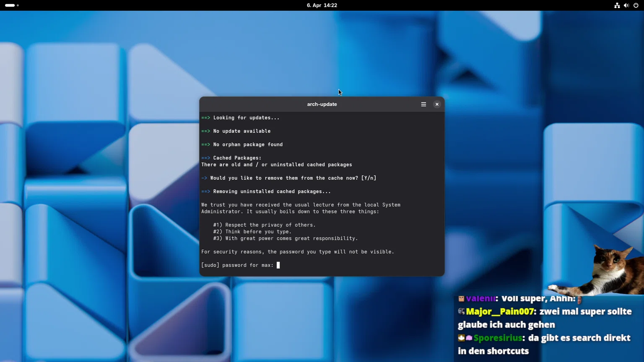
Task: Open the power menu icon
Action: coord(636,5)
